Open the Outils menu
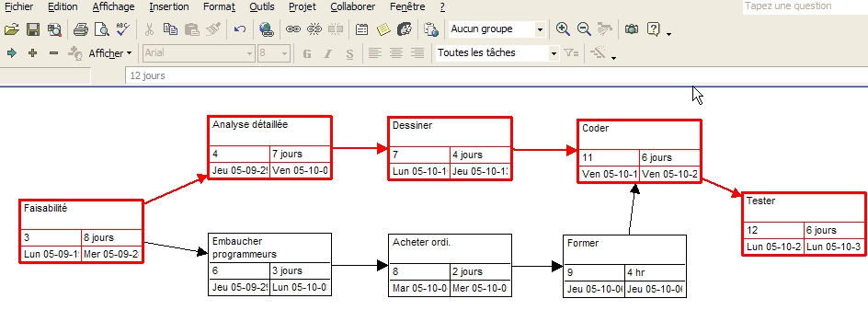 click(261, 7)
